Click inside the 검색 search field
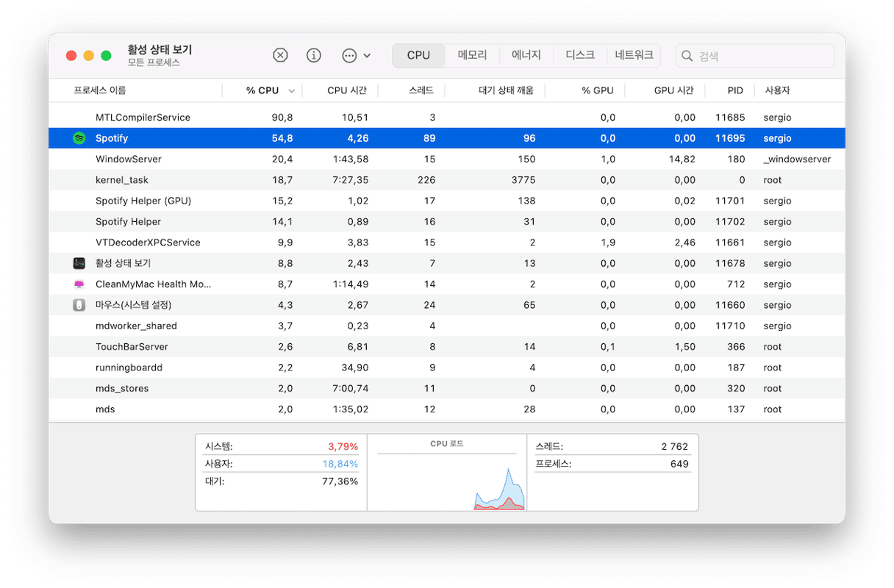894x588 pixels. [755, 56]
